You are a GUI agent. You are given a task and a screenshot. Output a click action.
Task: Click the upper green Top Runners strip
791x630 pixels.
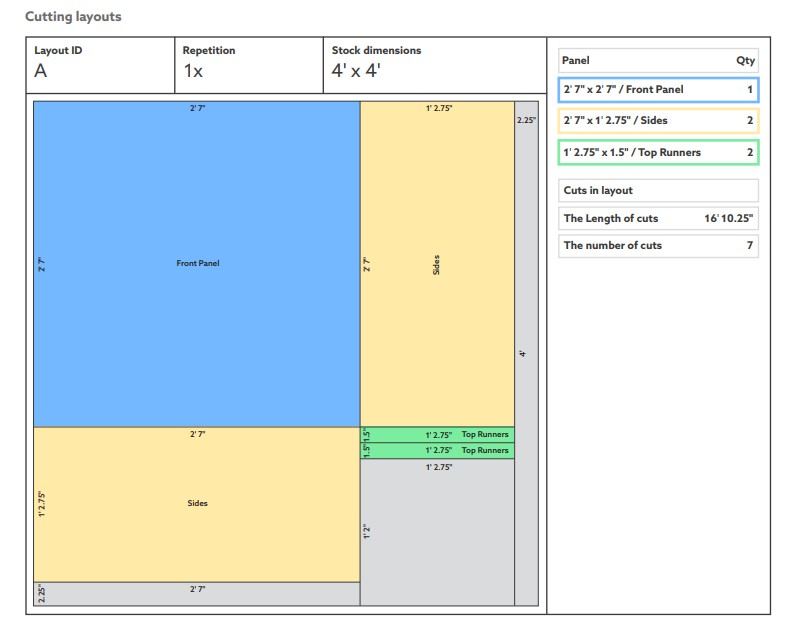tap(437, 435)
